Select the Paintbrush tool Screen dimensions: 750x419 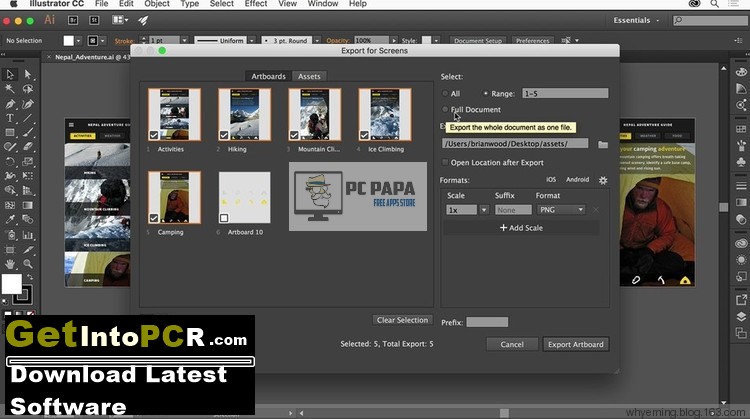coord(28,132)
